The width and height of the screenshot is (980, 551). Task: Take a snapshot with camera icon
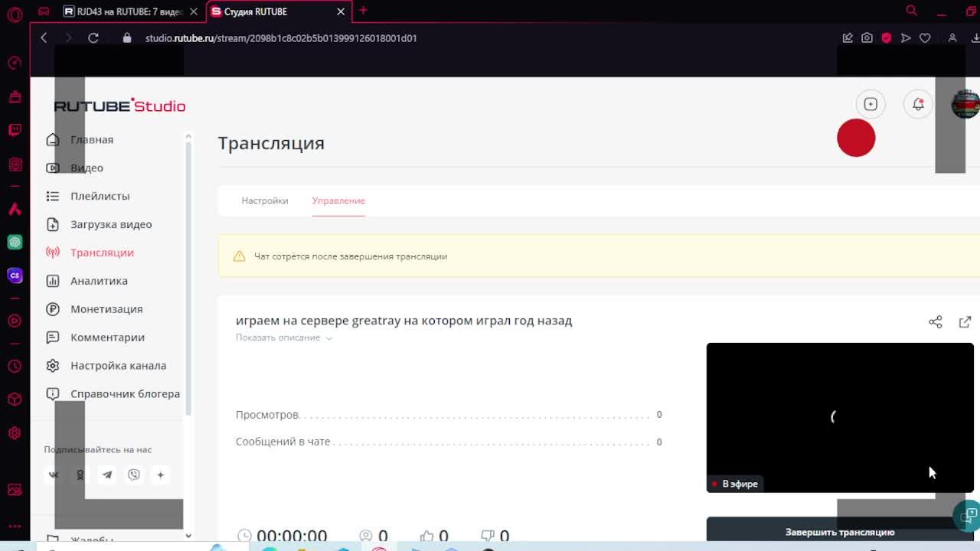pos(867,37)
